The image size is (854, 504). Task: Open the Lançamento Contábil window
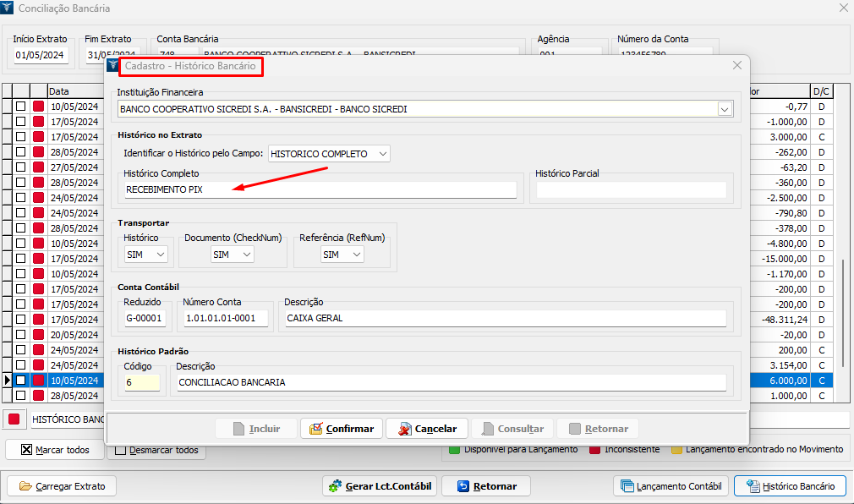(x=671, y=486)
